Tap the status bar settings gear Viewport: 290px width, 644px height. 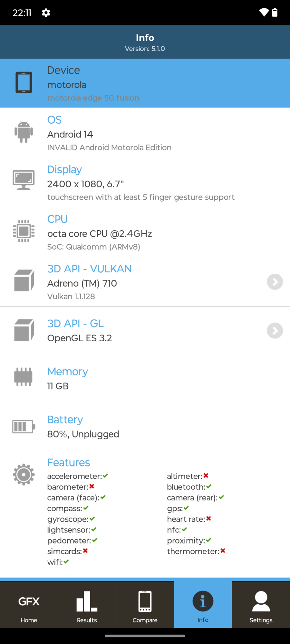click(46, 13)
